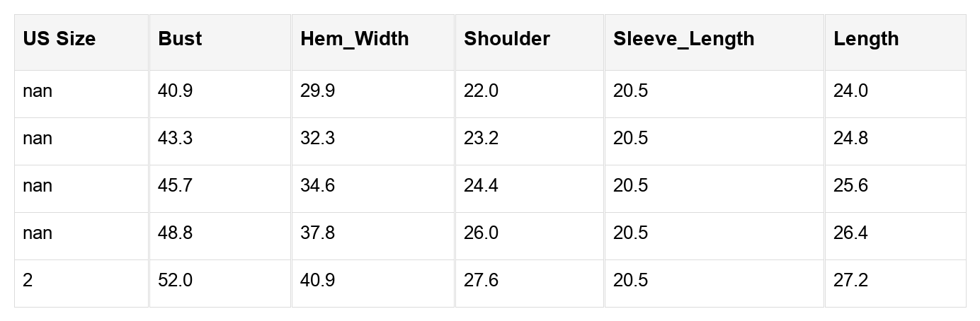Select the Sleeve_Length column header
The image size is (980, 321).
(683, 39)
